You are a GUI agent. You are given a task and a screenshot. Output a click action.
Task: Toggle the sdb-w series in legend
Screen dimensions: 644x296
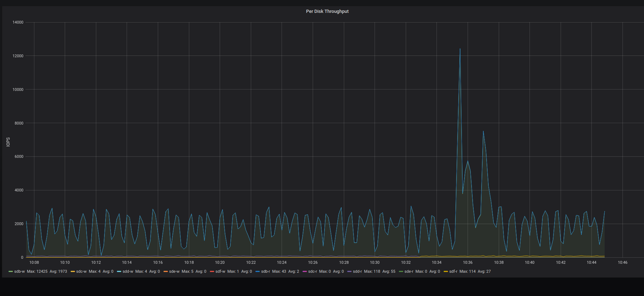(x=19, y=272)
